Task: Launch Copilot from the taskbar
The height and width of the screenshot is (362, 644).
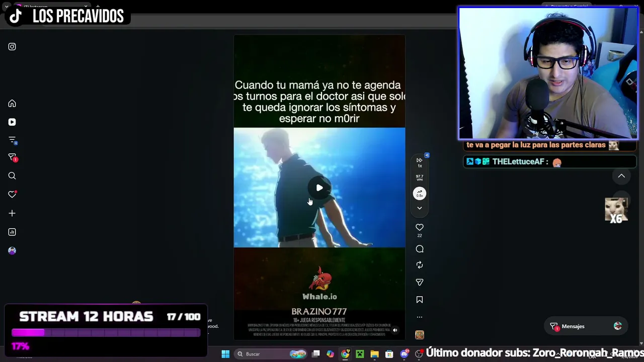Action: click(330, 354)
